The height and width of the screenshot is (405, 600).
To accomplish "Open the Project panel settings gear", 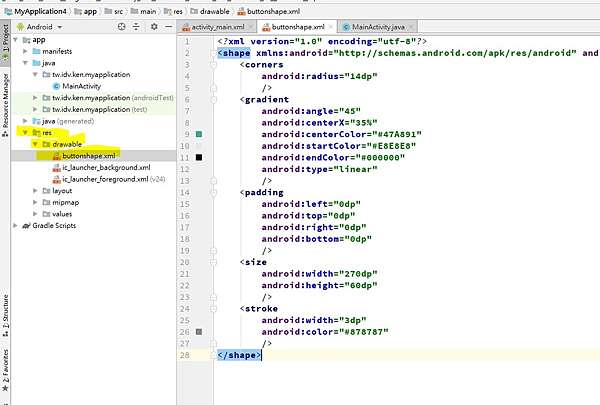I will pos(154,27).
